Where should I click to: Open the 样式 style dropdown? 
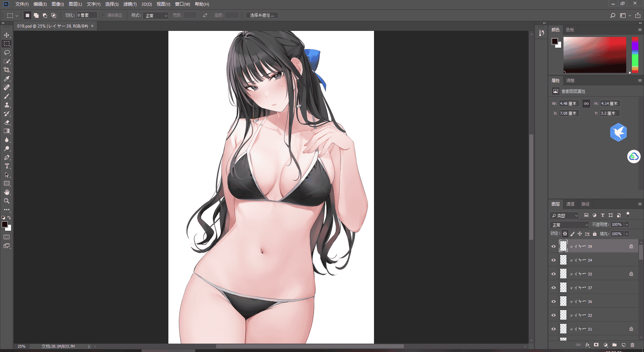click(155, 15)
